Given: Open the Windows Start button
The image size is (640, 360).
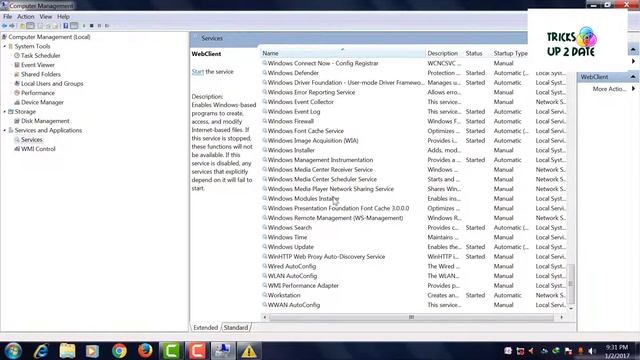Looking at the screenshot, I should (13, 351).
